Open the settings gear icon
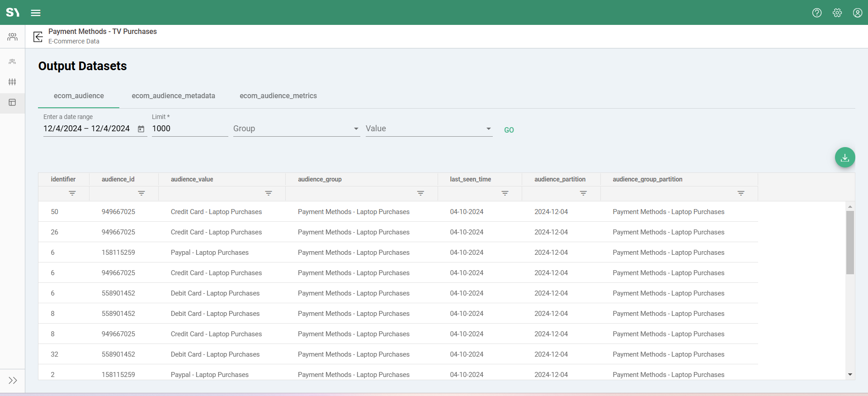Screen dimensions: 868x396 pos(837,13)
